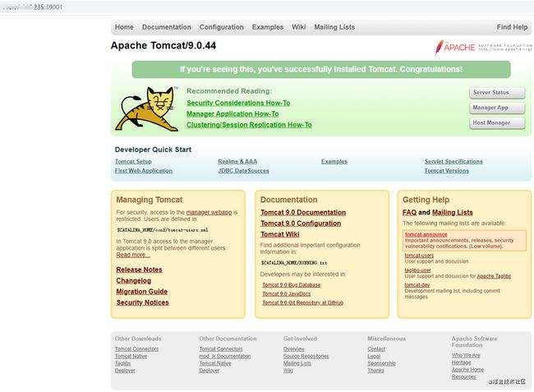534x392 pixels.
Task: Open the Legal link
Action: coord(374,356)
